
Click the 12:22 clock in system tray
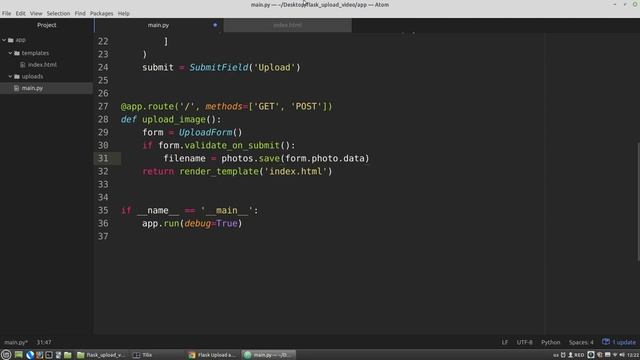(x=633, y=355)
